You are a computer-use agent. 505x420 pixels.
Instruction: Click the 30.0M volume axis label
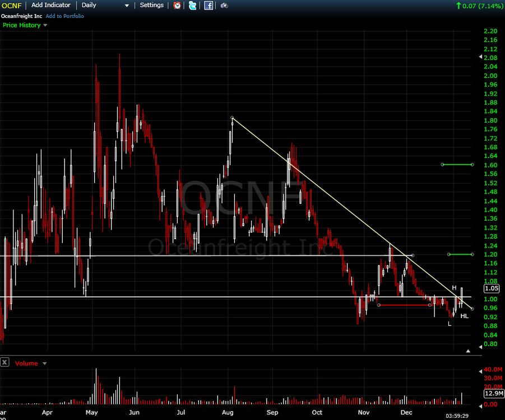[493, 378]
